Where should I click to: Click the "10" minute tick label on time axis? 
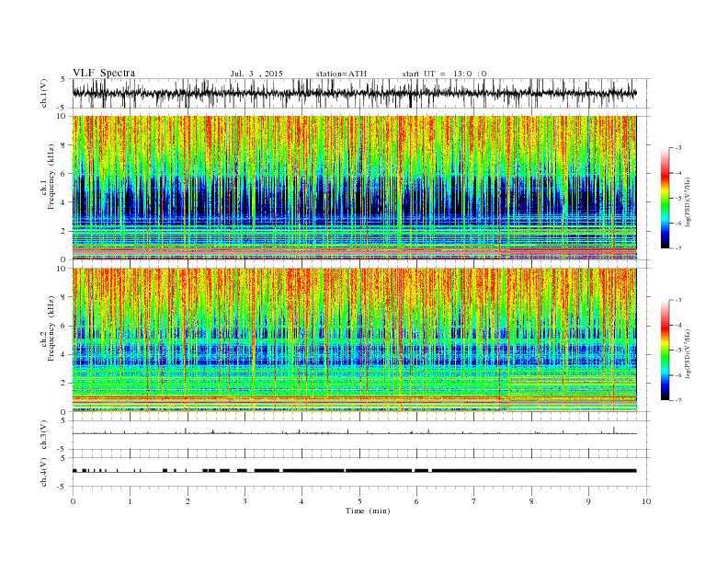click(x=646, y=501)
